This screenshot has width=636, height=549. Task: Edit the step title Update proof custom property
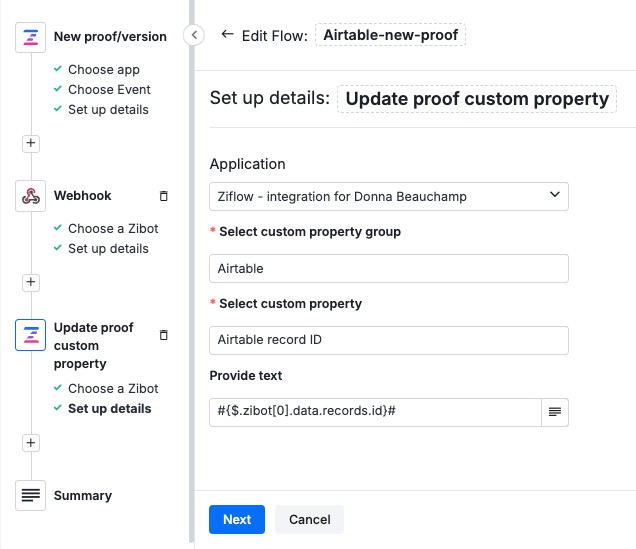coord(477,99)
